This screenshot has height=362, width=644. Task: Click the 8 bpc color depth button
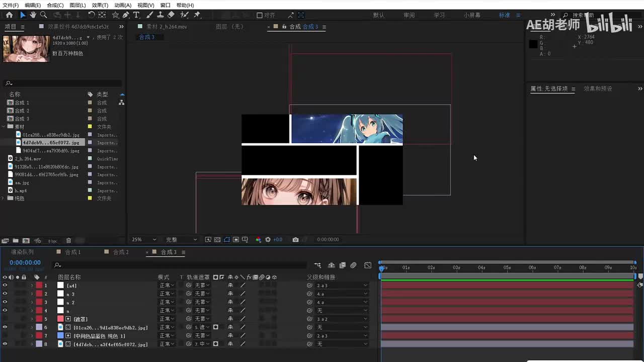tap(52, 241)
